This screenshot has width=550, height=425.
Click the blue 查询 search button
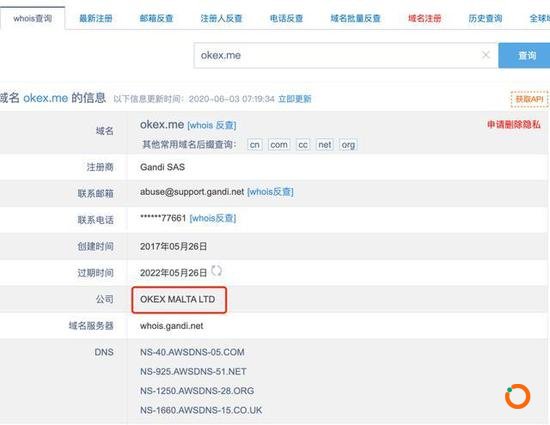click(x=524, y=55)
